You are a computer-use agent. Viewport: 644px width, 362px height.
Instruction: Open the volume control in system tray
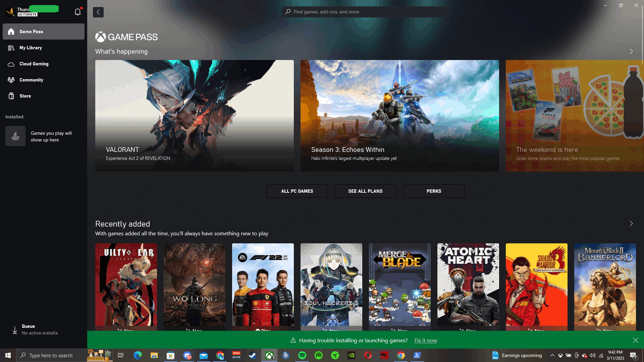coord(593,355)
